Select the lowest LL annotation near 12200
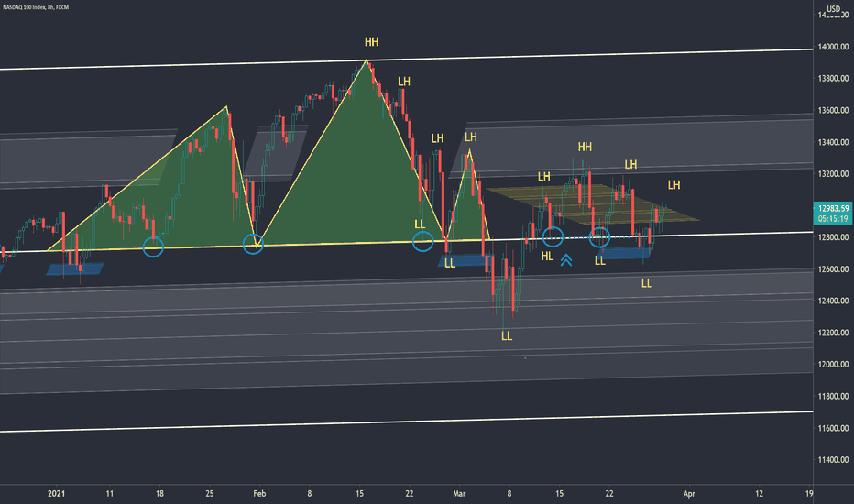 point(507,336)
